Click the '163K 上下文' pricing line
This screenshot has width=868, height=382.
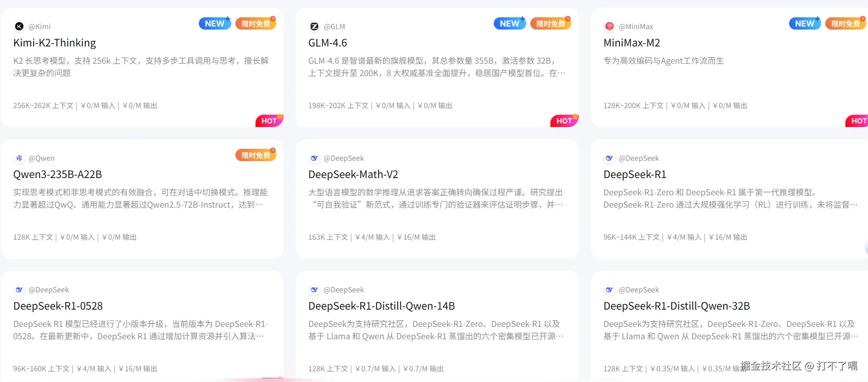[372, 237]
